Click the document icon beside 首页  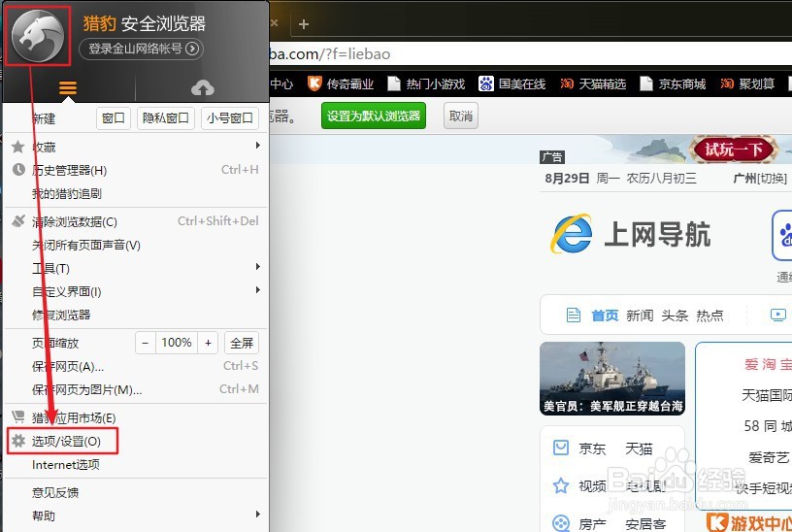[x=574, y=316]
